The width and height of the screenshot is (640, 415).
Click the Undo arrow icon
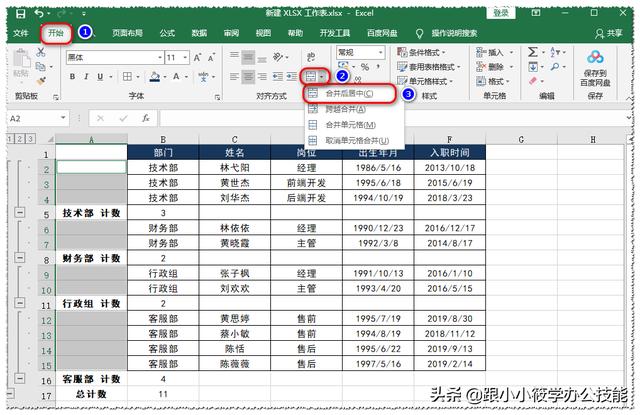(x=39, y=13)
